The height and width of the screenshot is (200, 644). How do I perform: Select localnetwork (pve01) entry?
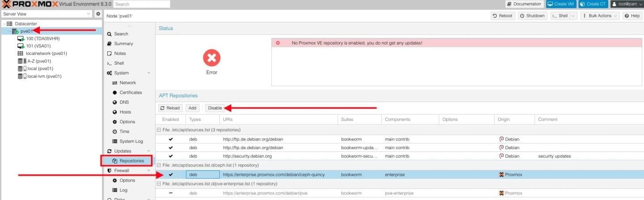coord(47,54)
